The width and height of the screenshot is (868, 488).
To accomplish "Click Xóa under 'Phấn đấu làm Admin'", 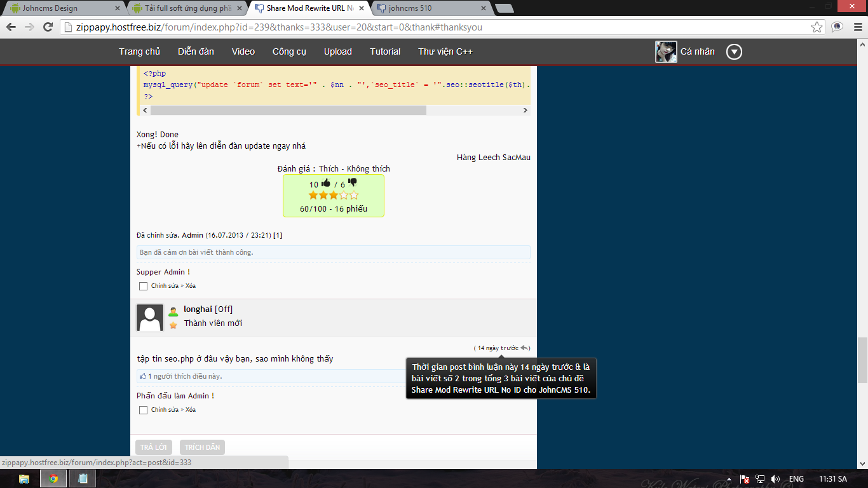I will click(x=191, y=410).
